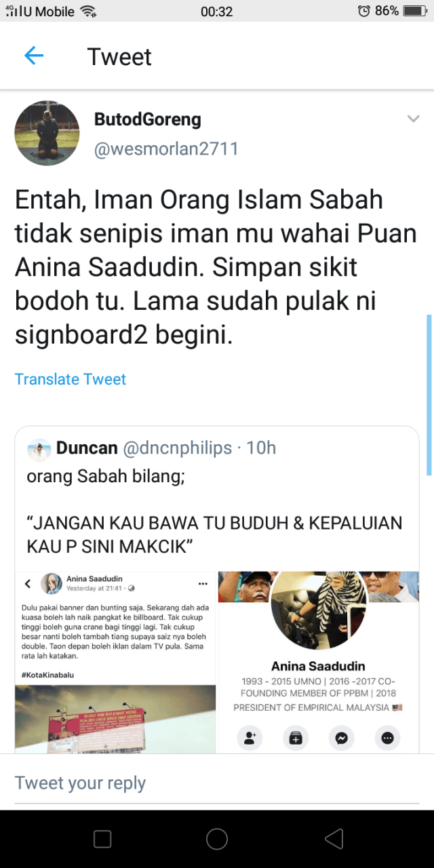This screenshot has width=434, height=868.
Task: Focus the Tweet your reply field
Action: [x=217, y=783]
